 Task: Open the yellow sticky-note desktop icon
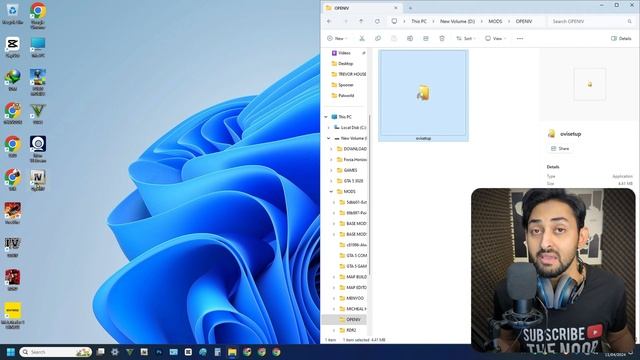pyautogui.click(x=13, y=316)
